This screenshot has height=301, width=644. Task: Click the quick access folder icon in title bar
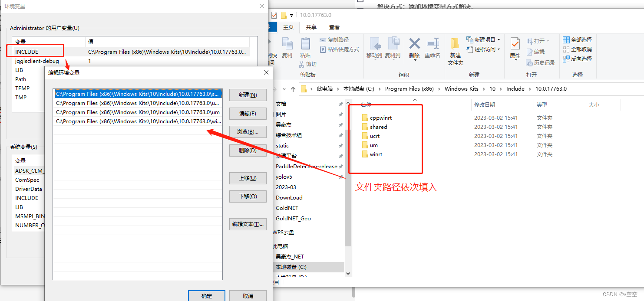pos(284,15)
